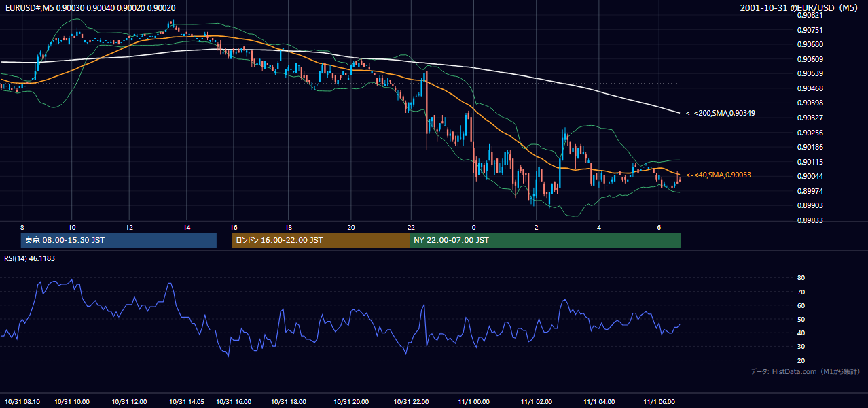This screenshot has width=868, height=408.
Task: Click price axis label 0.90680
Action: 810,44
